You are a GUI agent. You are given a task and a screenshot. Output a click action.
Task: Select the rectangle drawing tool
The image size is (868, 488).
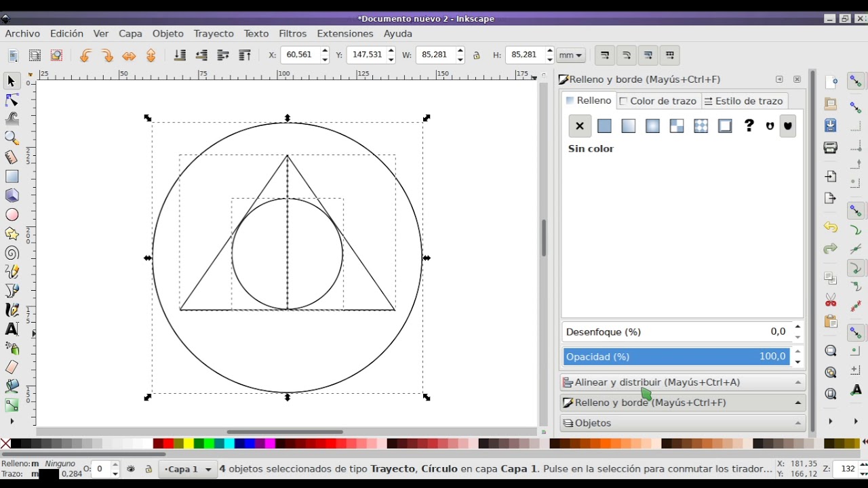(x=12, y=176)
